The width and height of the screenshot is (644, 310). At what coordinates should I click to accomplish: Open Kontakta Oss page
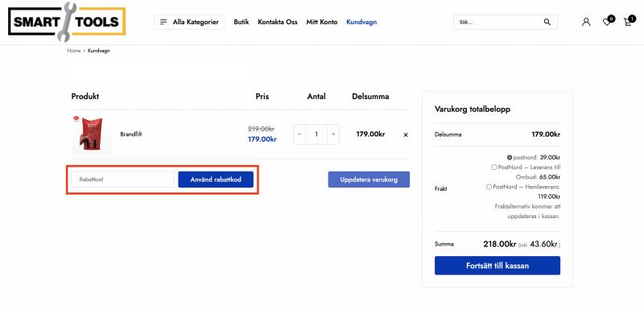pos(278,23)
